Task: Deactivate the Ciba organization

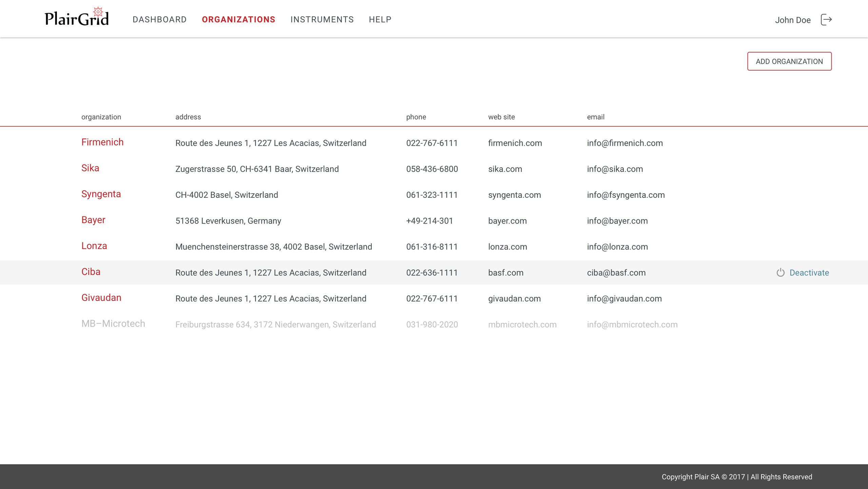Action: click(x=809, y=273)
